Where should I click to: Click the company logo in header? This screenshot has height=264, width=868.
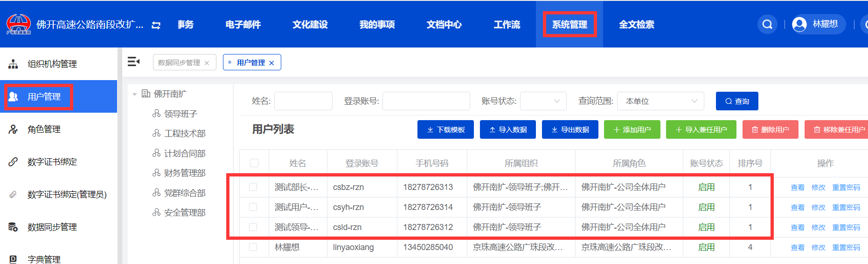coord(19,24)
